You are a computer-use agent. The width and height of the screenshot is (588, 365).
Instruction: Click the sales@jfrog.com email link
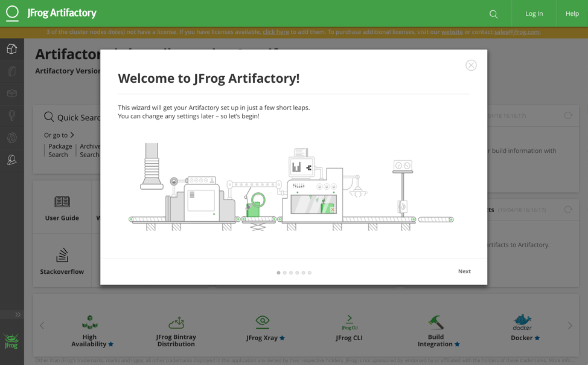point(517,32)
